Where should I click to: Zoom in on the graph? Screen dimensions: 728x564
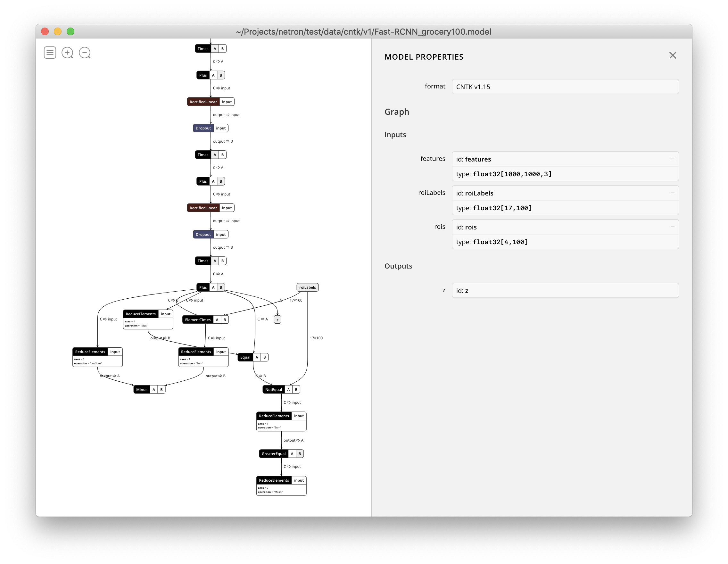(67, 53)
